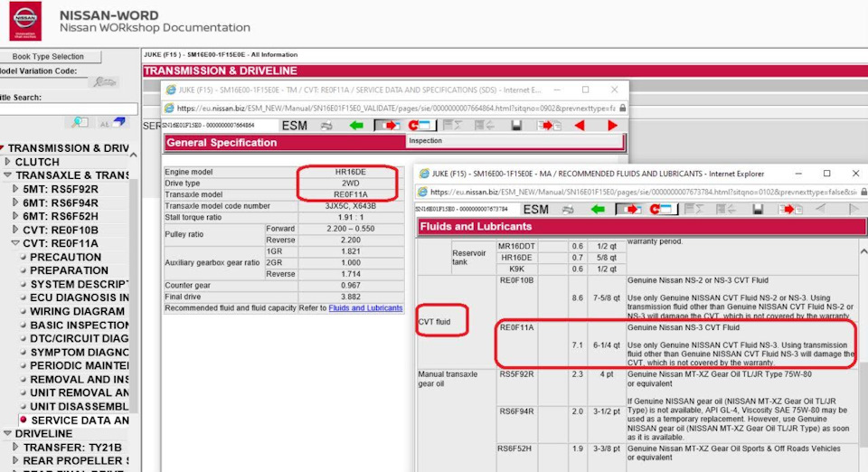Screen dimensions: 868x472
Task: Click the Nissan logo in the header
Action: pos(25,21)
